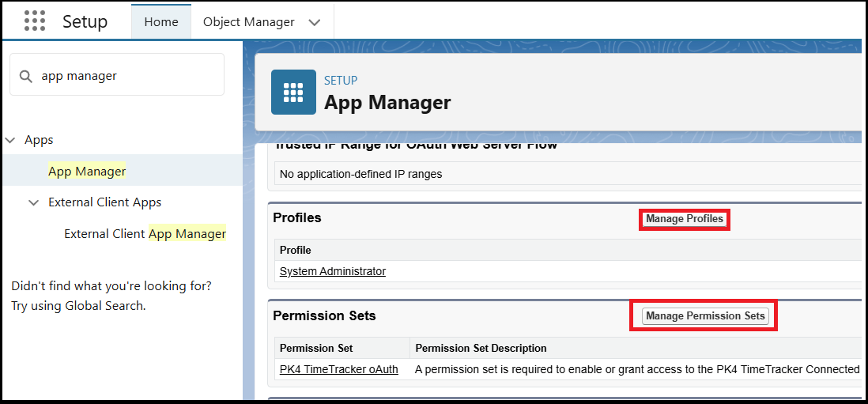Viewport: 868px width, 404px height.
Task: Select External Client App Manager in sidebar
Action: pyautogui.click(x=145, y=234)
